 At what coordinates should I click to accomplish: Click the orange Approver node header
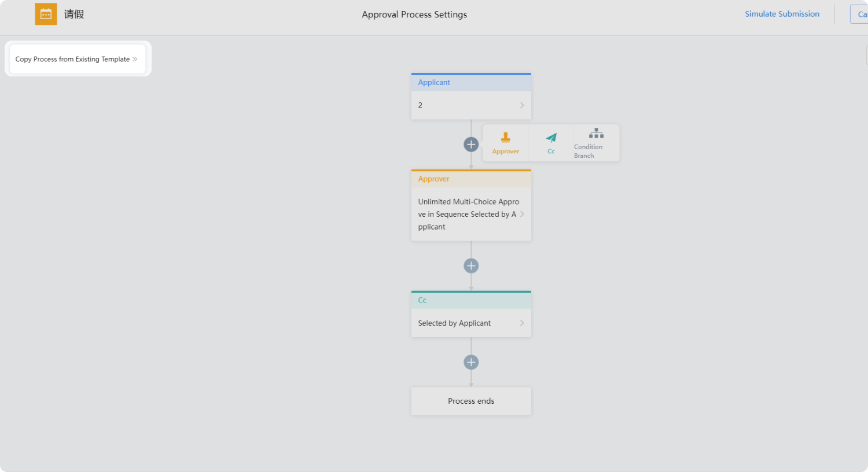pos(471,179)
